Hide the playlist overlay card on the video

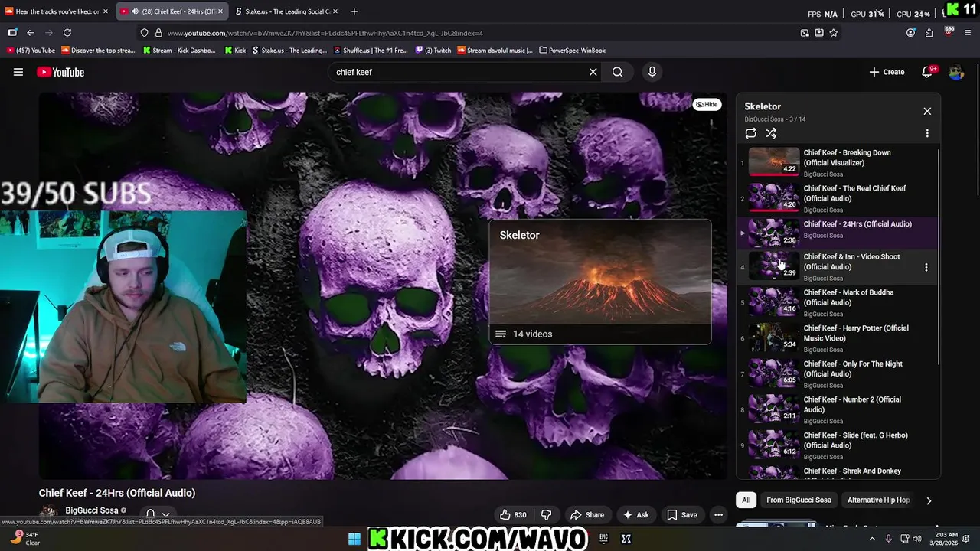[x=707, y=104]
